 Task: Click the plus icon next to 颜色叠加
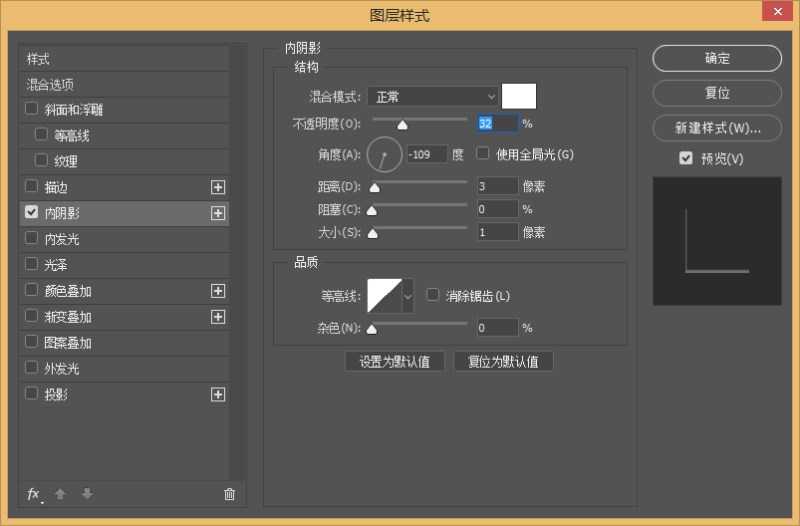(x=218, y=291)
